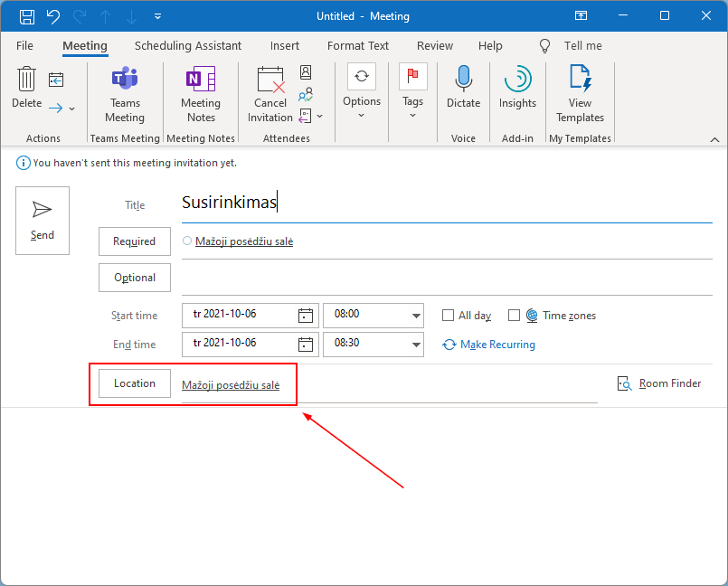Image resolution: width=728 pixels, height=586 pixels.
Task: Open the Format Text tab
Action: 358,46
